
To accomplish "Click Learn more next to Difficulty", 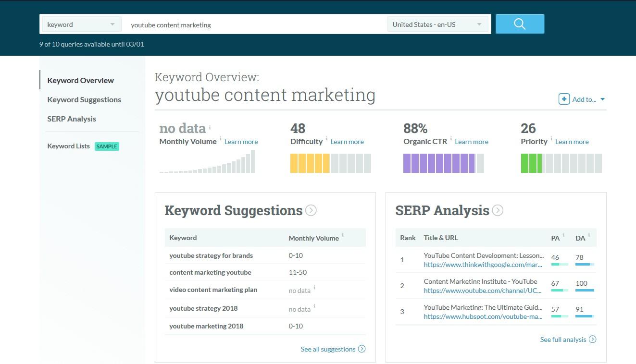I will [347, 142].
